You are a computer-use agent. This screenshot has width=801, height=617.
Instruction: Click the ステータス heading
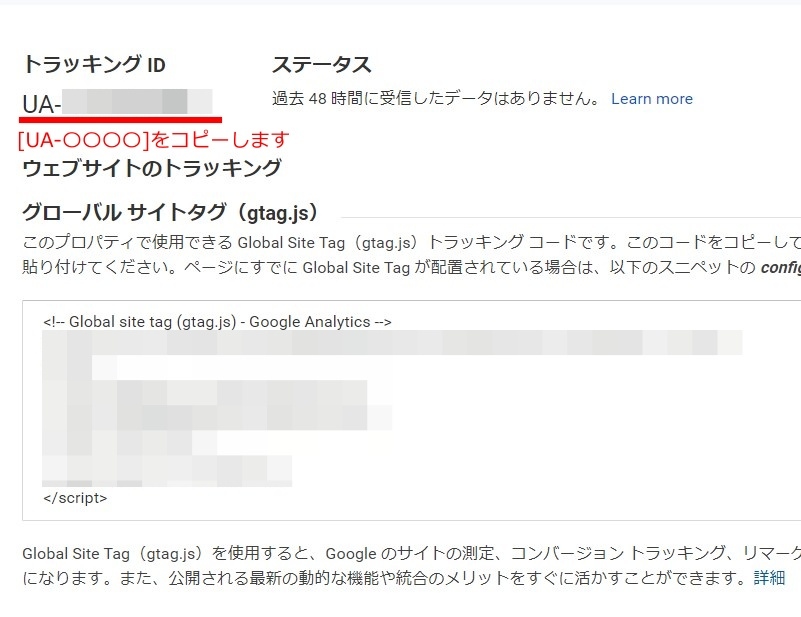point(322,64)
